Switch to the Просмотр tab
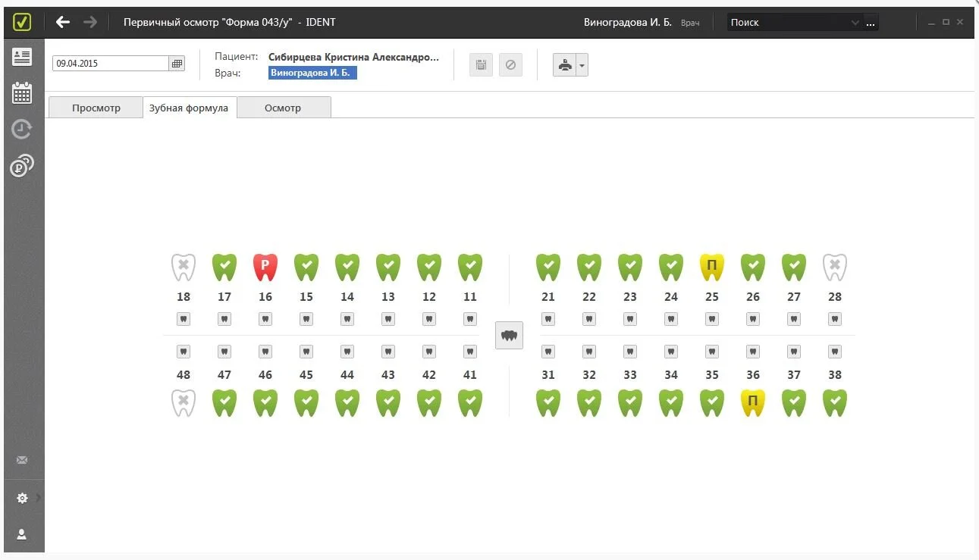Viewport: 979px width, 560px height. pos(96,108)
